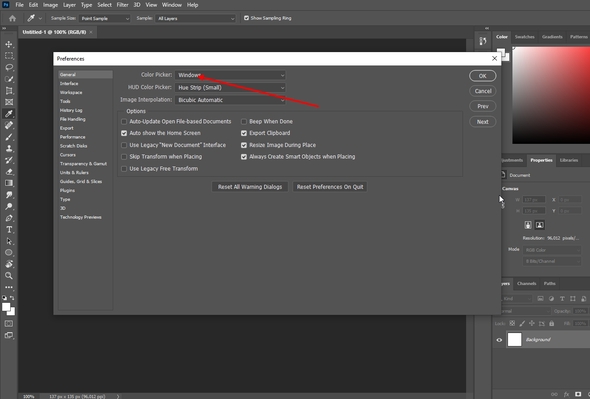Select the Lasso tool
590x399 pixels.
(x=9, y=67)
